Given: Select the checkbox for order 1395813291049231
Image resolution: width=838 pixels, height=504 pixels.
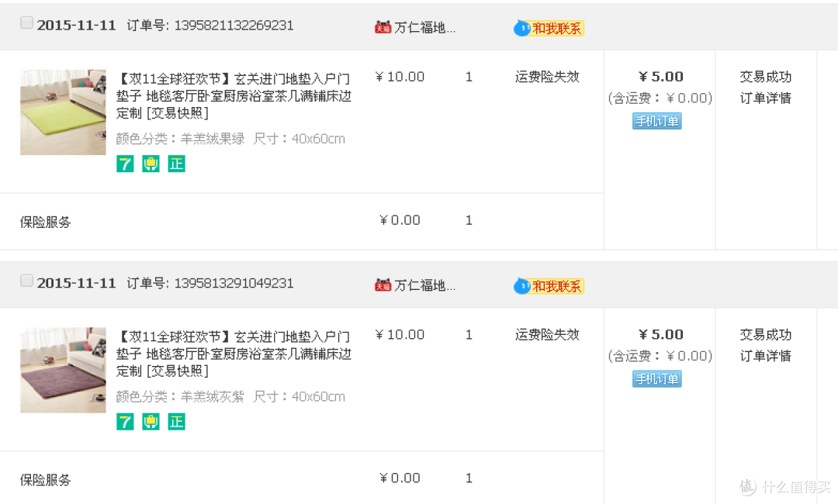Looking at the screenshot, I should (26, 281).
